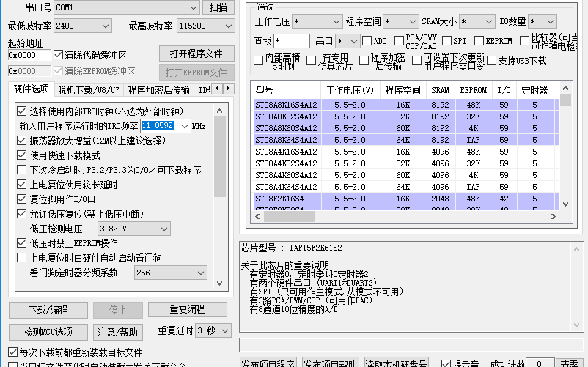
Task: Click chip table horizontal scroll-left arrow
Action: point(257,216)
